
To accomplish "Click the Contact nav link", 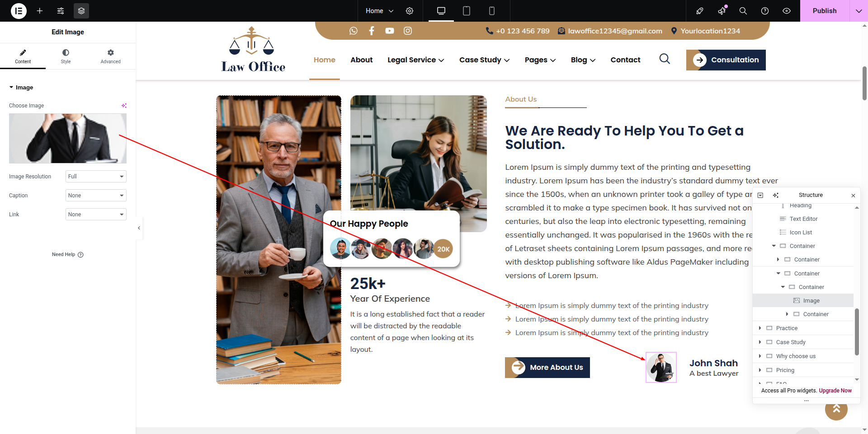I will point(625,60).
